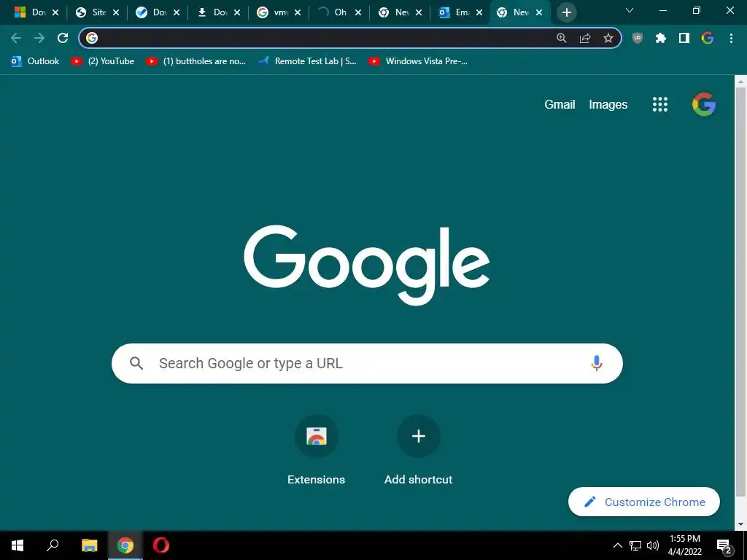Share this page via the share icon
747x560 pixels.
585,38
